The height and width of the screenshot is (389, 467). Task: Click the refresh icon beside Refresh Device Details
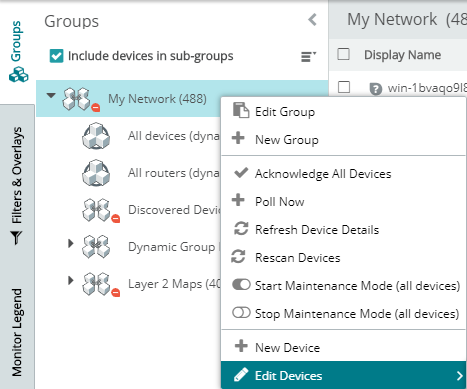[241, 228]
